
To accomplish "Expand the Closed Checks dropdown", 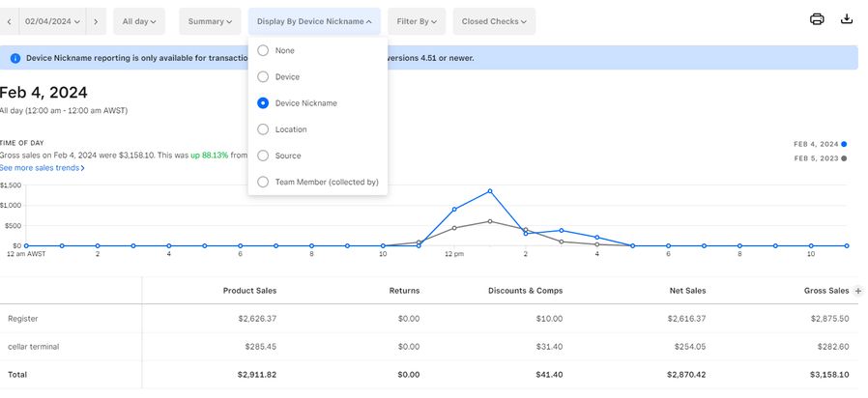I will click(x=493, y=21).
